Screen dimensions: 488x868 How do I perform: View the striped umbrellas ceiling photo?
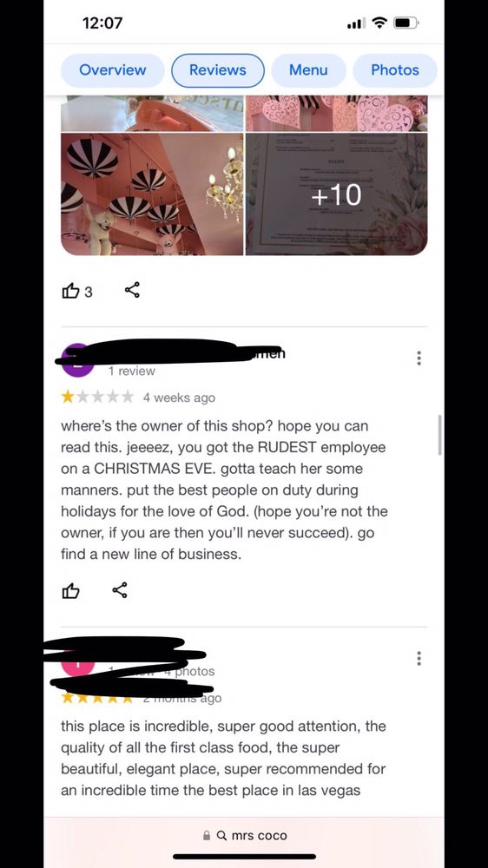click(152, 194)
